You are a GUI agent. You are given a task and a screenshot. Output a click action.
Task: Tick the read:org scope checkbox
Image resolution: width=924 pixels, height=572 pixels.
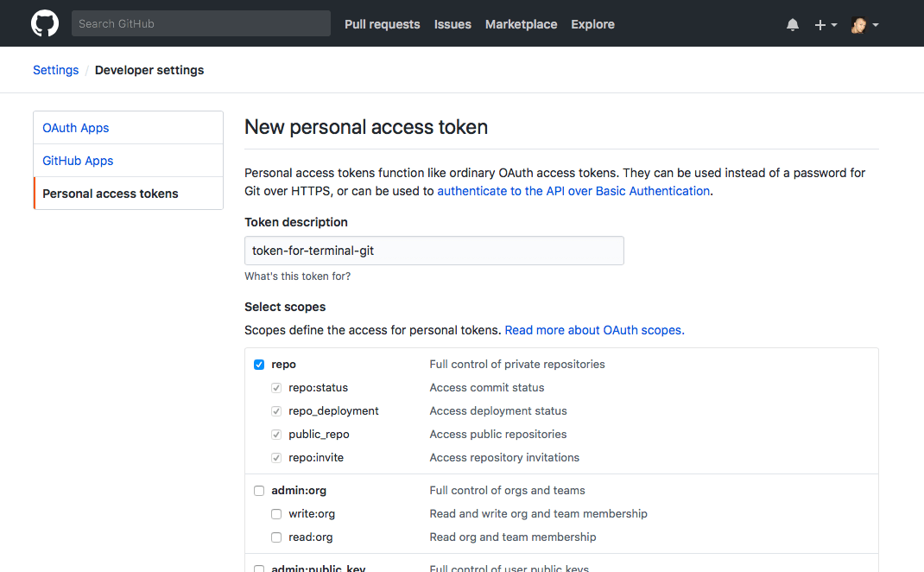[276, 537]
